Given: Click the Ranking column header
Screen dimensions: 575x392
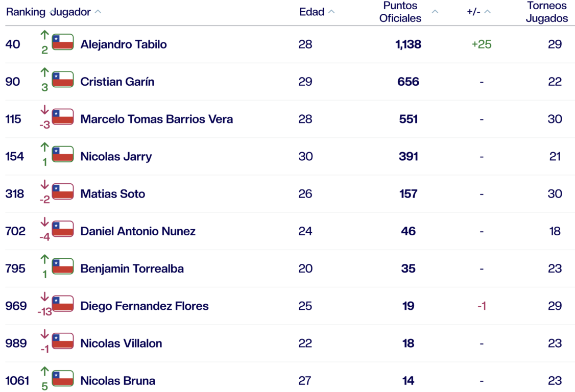Looking at the screenshot, I should click(x=25, y=12).
